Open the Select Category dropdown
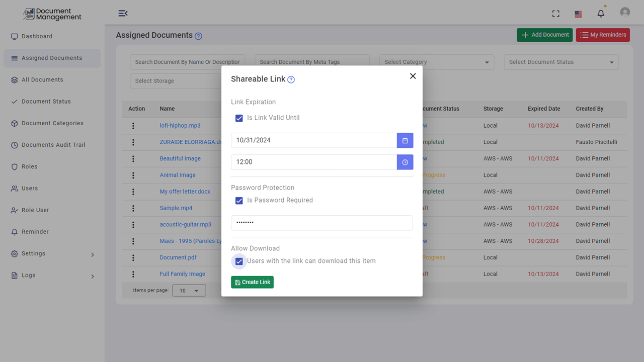The height and width of the screenshot is (362, 644). (x=436, y=62)
